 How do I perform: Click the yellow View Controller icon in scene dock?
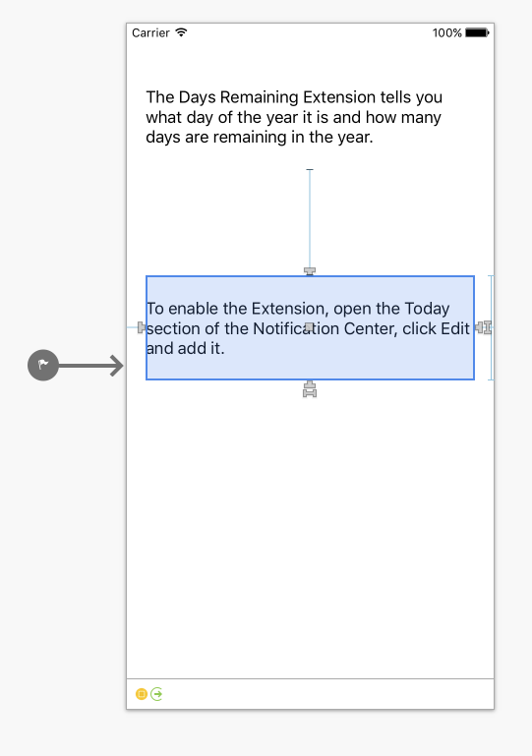(x=142, y=694)
